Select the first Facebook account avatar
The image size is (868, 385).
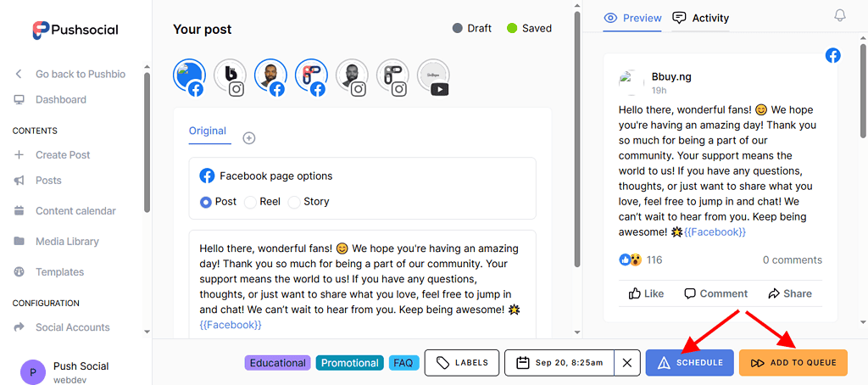coord(189,76)
